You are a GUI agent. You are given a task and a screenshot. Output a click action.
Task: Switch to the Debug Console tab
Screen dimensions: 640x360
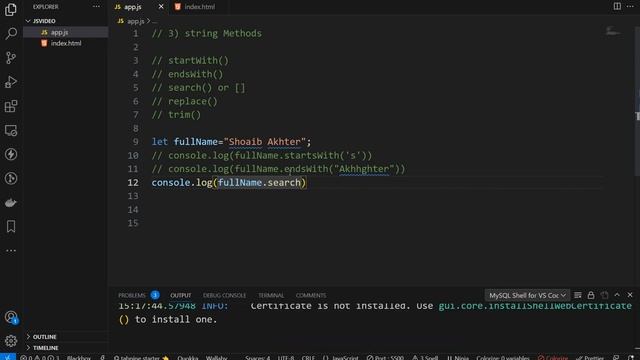224,295
